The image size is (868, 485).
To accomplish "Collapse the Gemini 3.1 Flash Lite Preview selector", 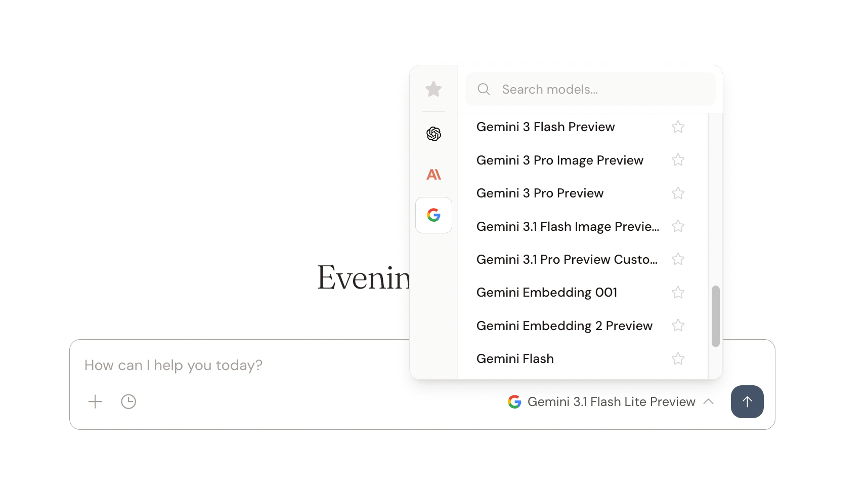I will (611, 402).
